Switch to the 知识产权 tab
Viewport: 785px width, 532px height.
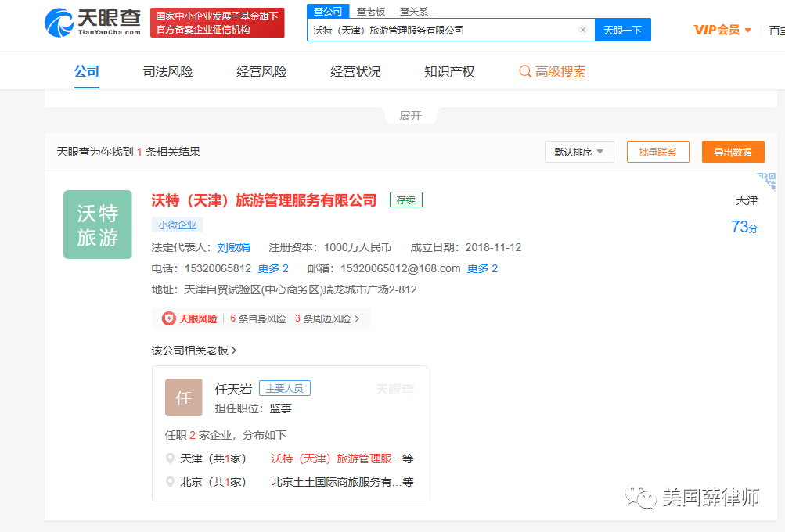click(449, 71)
